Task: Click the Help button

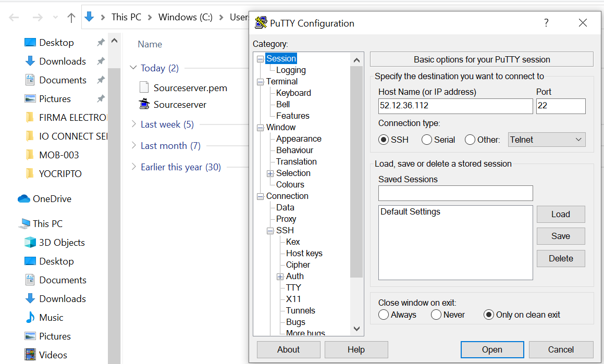Action: click(x=356, y=349)
